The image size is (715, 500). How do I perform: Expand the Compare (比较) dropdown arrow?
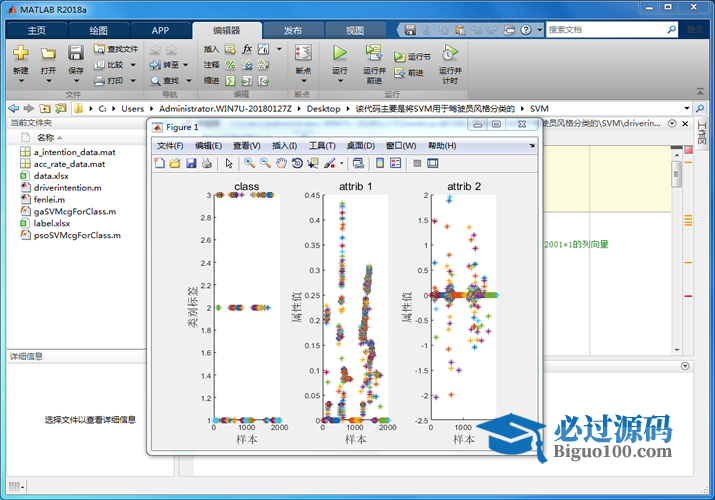coord(133,65)
